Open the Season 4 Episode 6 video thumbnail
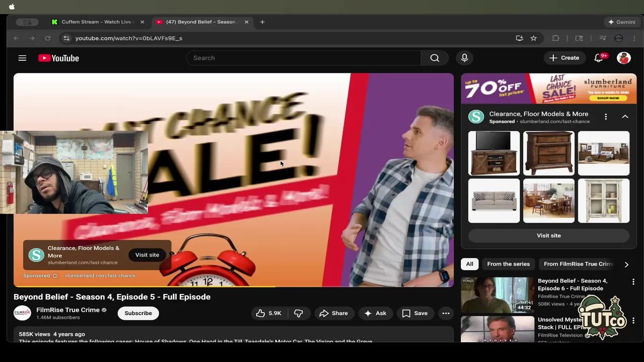 coord(498,295)
